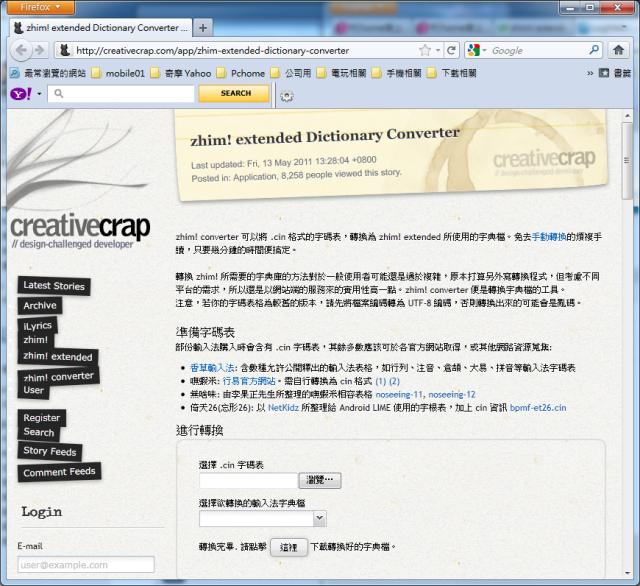
Task: Click the creativecrap site logo
Action: (x=80, y=231)
